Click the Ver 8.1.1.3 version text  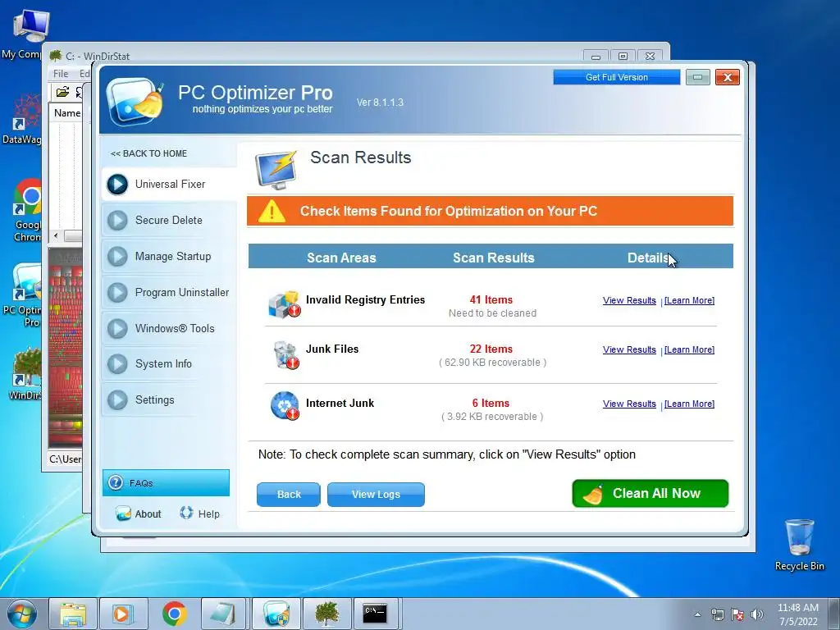pos(380,103)
